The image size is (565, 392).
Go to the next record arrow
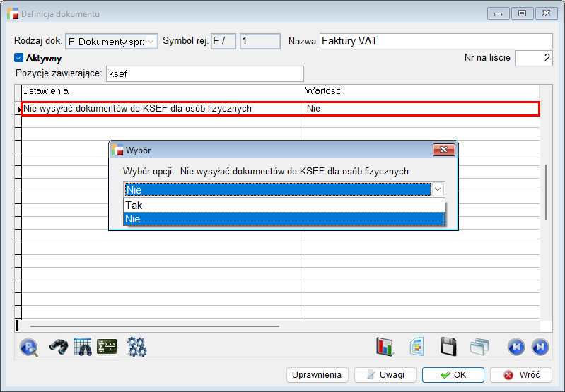click(x=540, y=347)
